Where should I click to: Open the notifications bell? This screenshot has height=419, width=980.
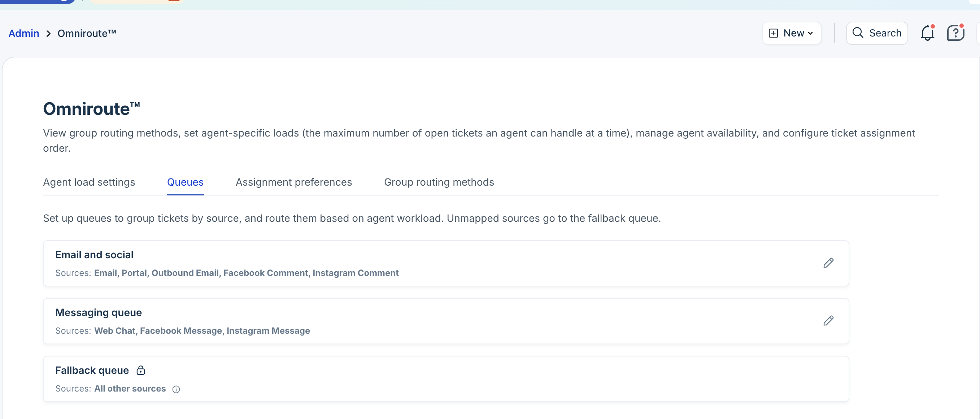pos(927,34)
